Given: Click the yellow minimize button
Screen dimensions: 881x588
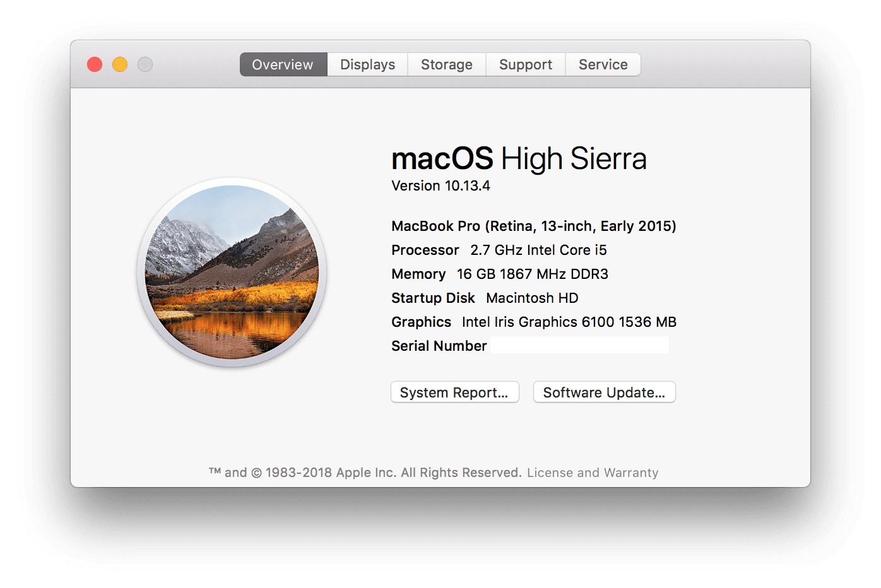Looking at the screenshot, I should (119, 64).
